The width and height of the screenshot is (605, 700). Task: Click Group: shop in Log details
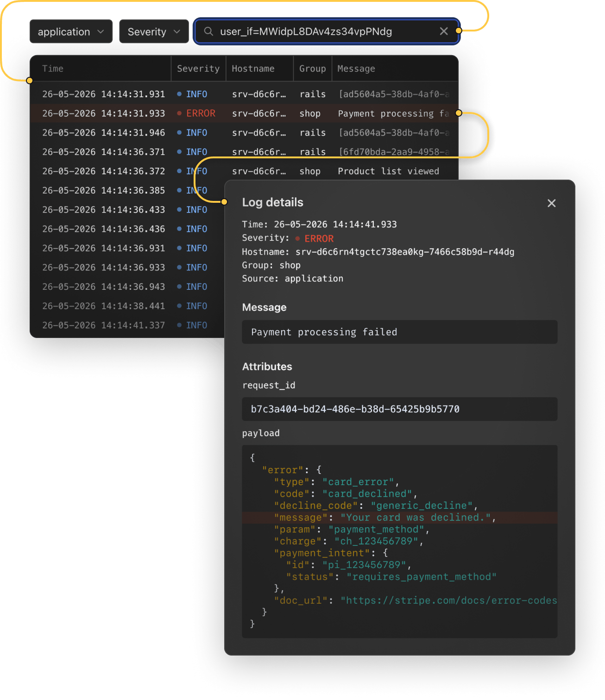pos(271,265)
